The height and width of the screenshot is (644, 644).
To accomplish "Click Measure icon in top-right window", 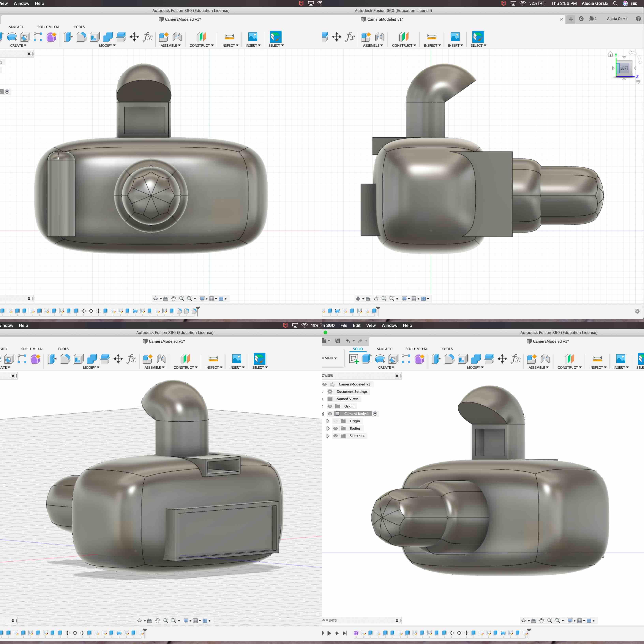I will [432, 37].
